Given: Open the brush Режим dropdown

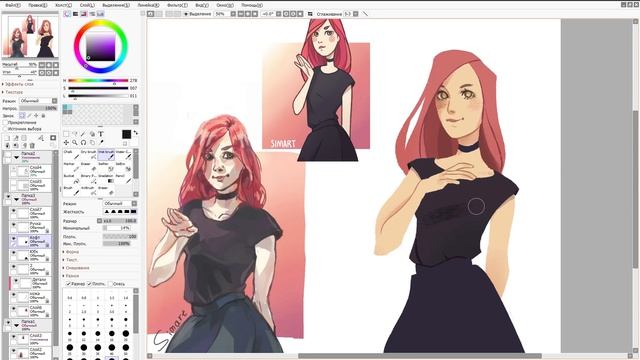Looking at the screenshot, I should [120, 203].
